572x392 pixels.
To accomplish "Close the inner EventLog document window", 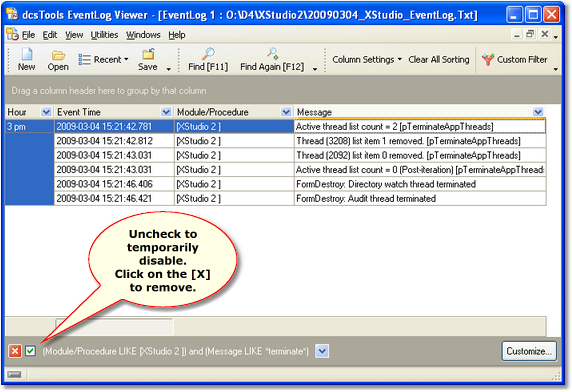I will coord(545,34).
